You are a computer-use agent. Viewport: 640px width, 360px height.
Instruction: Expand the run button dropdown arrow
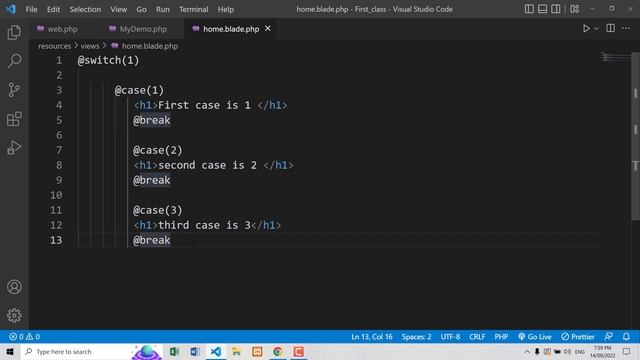pos(596,29)
